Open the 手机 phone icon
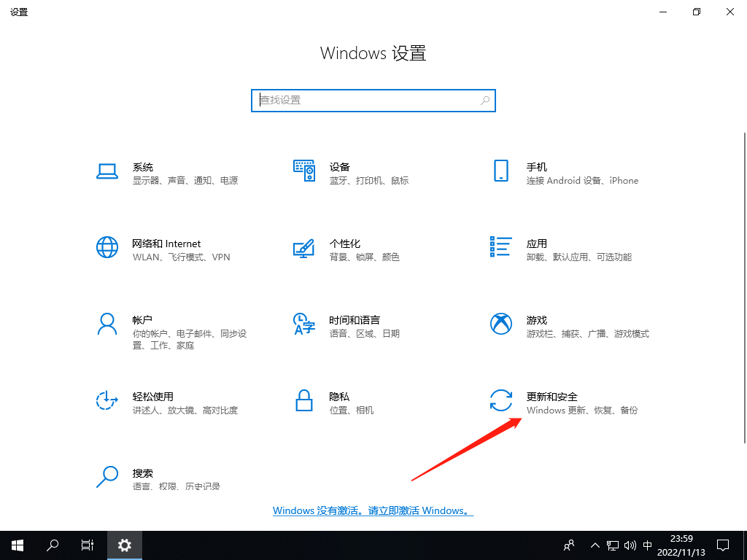 click(500, 171)
